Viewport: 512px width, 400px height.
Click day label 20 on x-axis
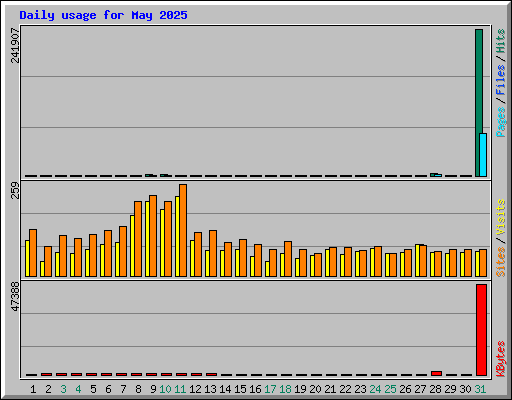[x=315, y=389]
